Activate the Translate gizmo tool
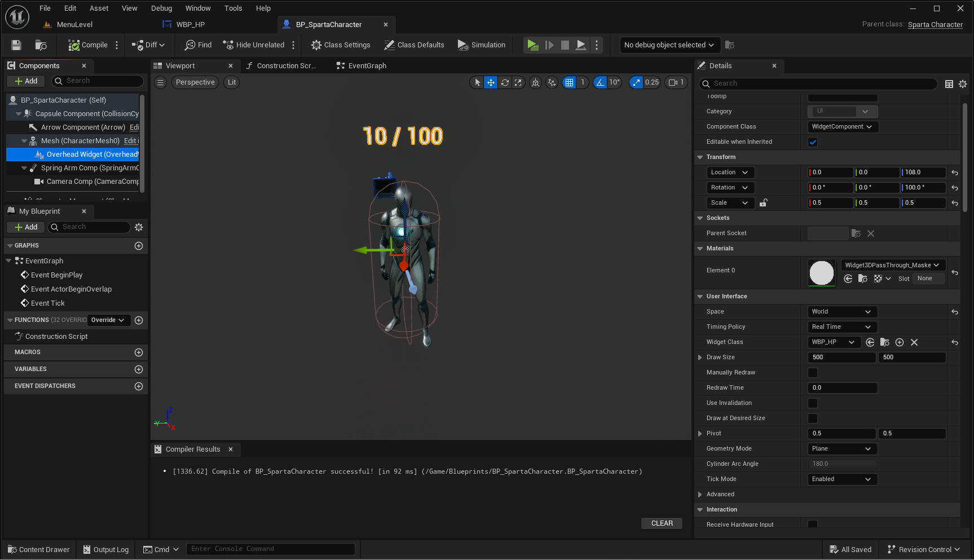 point(491,82)
